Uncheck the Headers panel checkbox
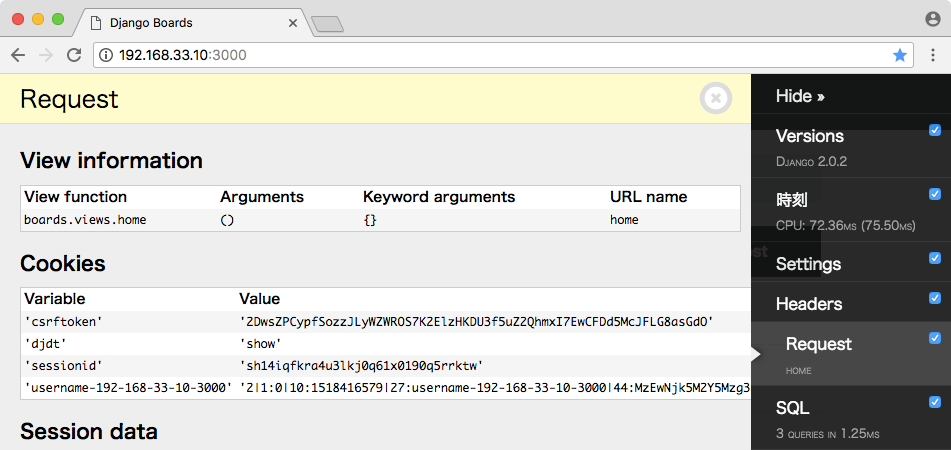Screen dimensions: 951x450 [935, 298]
